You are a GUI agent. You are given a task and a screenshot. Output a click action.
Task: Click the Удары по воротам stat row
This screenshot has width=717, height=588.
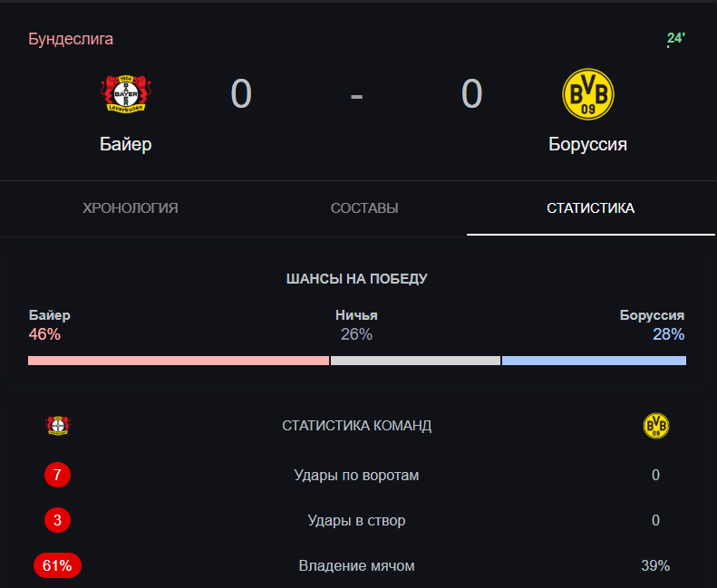point(356,475)
